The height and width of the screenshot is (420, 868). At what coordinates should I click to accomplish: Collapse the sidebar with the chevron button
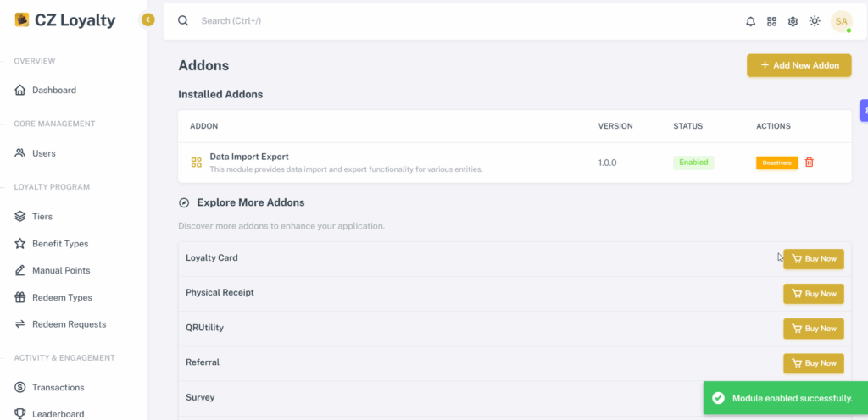tap(147, 19)
